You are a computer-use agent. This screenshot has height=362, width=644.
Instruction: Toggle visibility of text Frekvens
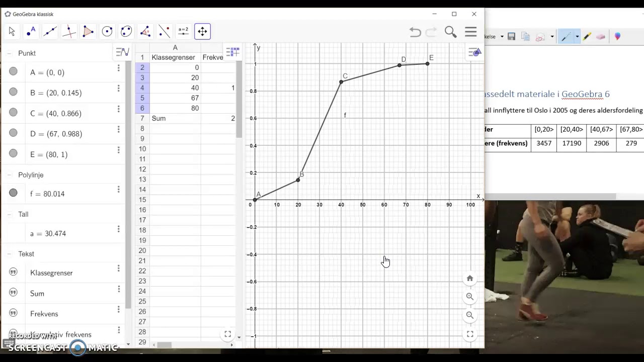pos(13,313)
